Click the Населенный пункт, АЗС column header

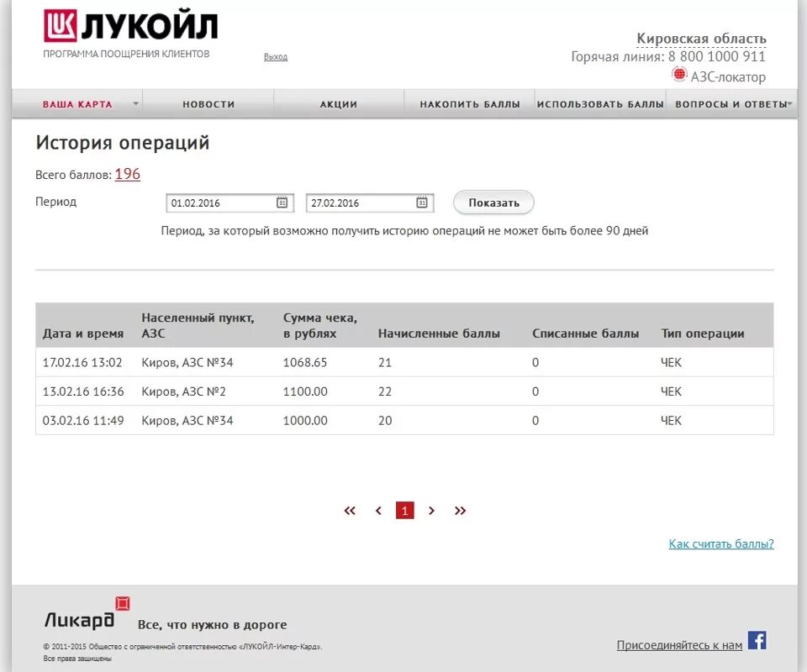tap(198, 325)
